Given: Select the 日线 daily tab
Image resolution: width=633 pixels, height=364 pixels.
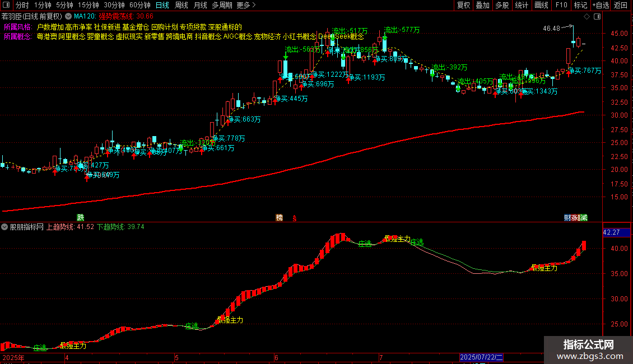Looking at the screenshot, I should [162, 5].
